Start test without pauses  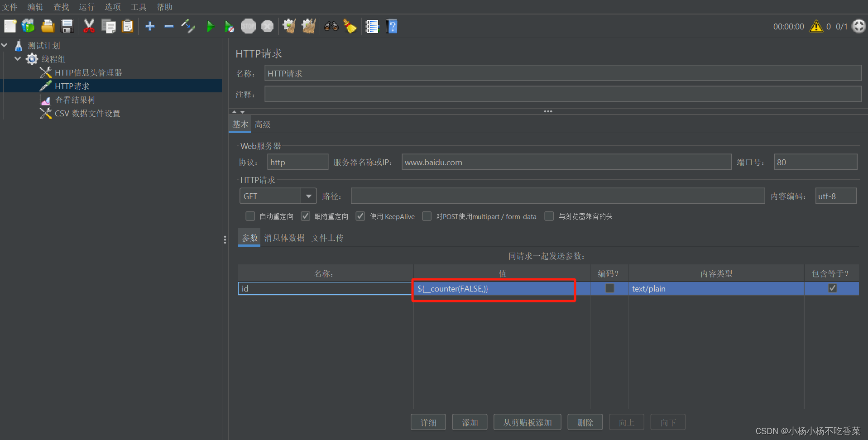(229, 26)
